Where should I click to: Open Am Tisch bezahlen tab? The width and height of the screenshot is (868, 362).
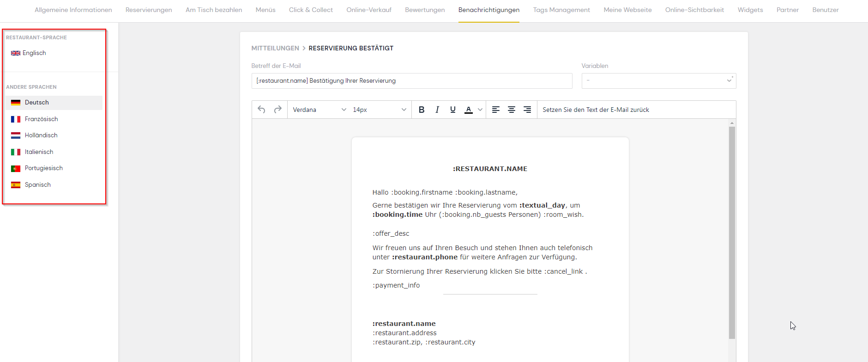tap(214, 10)
